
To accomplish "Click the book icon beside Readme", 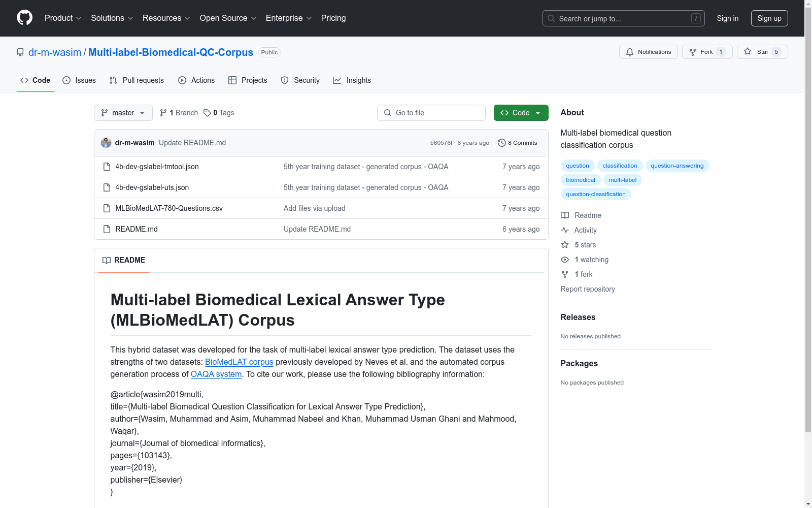I will point(565,215).
